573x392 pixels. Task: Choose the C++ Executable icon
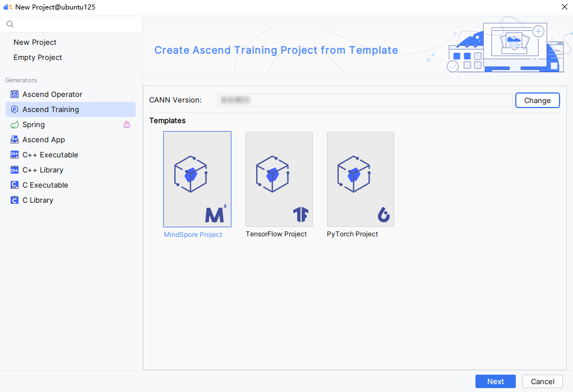click(15, 155)
